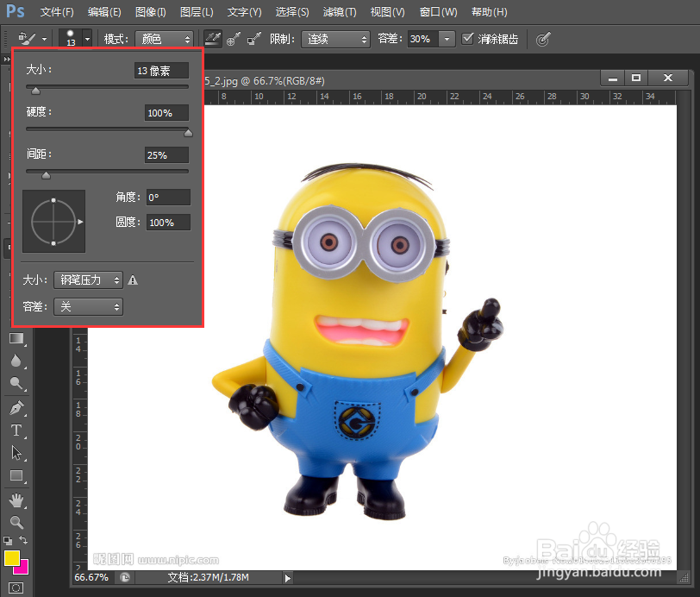The width and height of the screenshot is (700, 597).
Task: Open the 选择(S) menu
Action: (x=292, y=12)
